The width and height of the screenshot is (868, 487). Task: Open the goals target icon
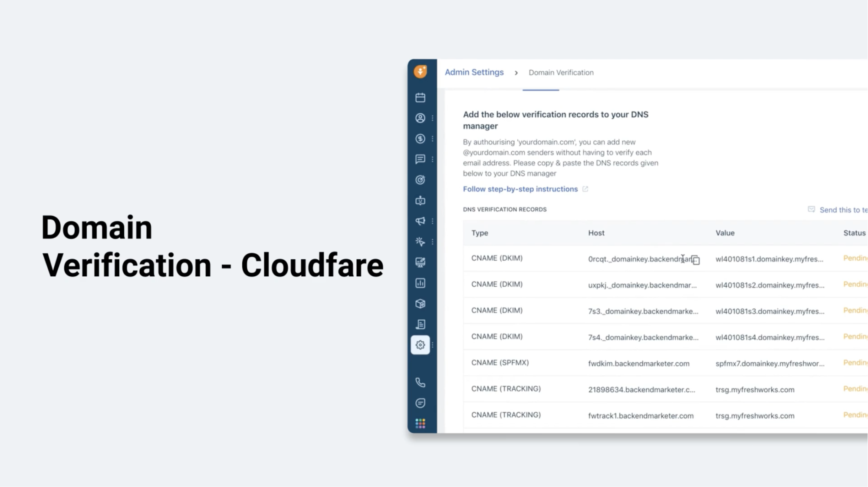pos(420,180)
